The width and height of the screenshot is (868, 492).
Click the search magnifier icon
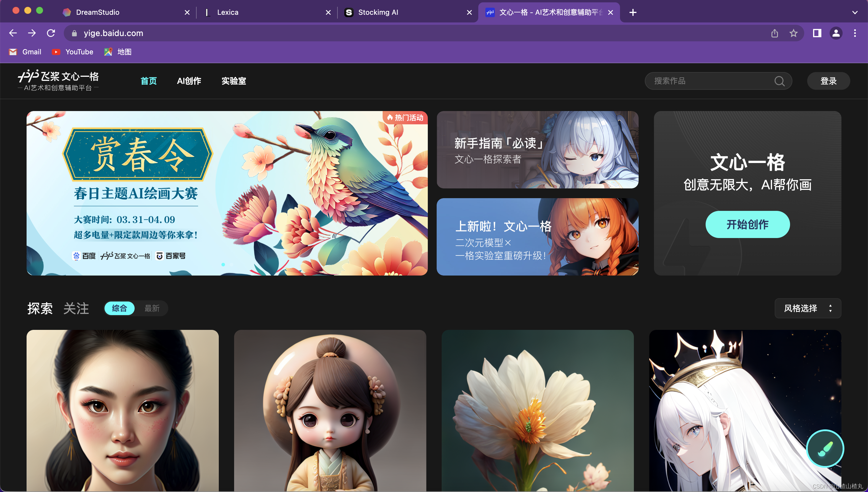pyautogui.click(x=779, y=81)
